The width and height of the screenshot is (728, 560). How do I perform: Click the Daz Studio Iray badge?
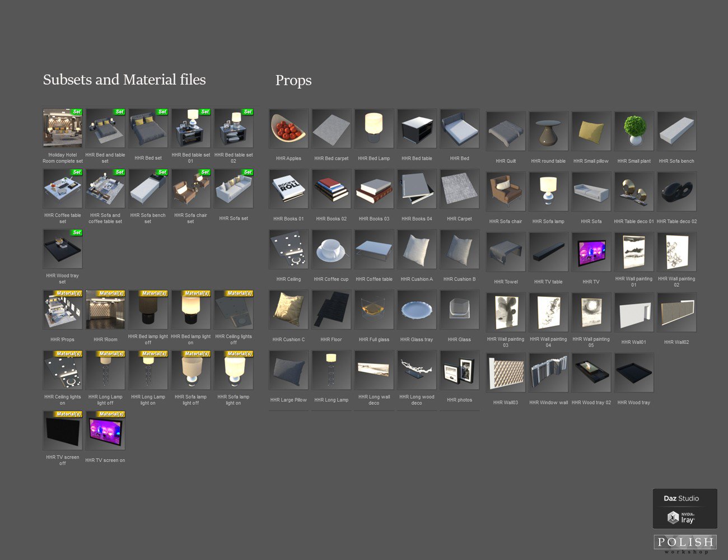point(685,508)
